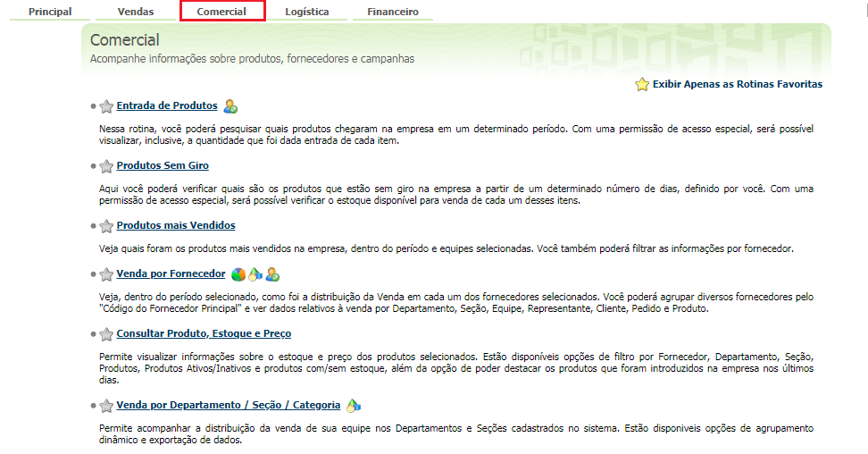Open Produtos mais Vendidos routine
Screen dimensions: 868x454
[x=176, y=225]
